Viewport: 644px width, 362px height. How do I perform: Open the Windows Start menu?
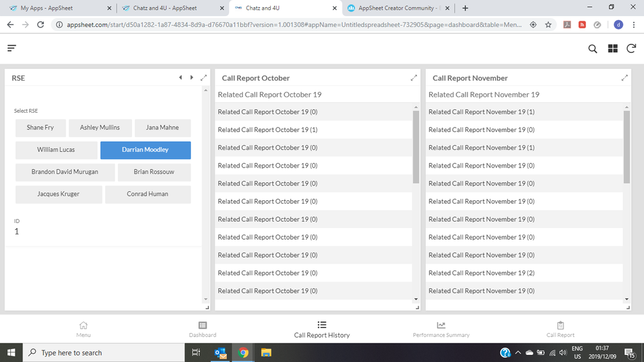[x=11, y=352]
